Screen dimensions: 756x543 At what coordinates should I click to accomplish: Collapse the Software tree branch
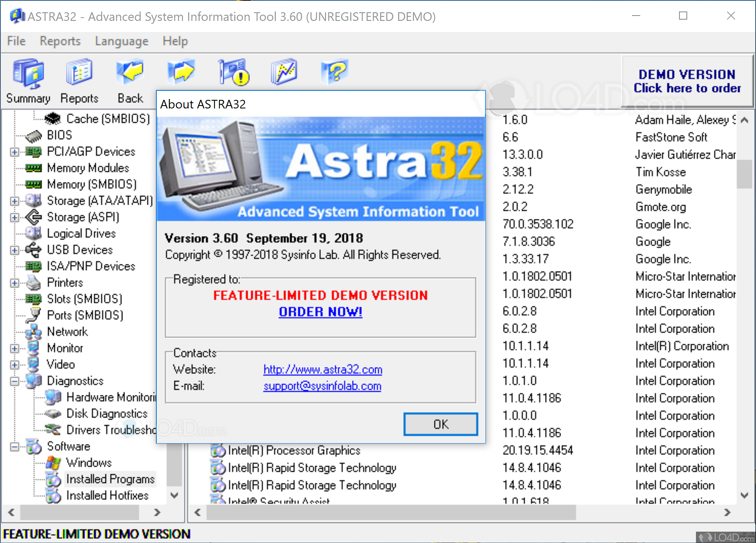(14, 446)
